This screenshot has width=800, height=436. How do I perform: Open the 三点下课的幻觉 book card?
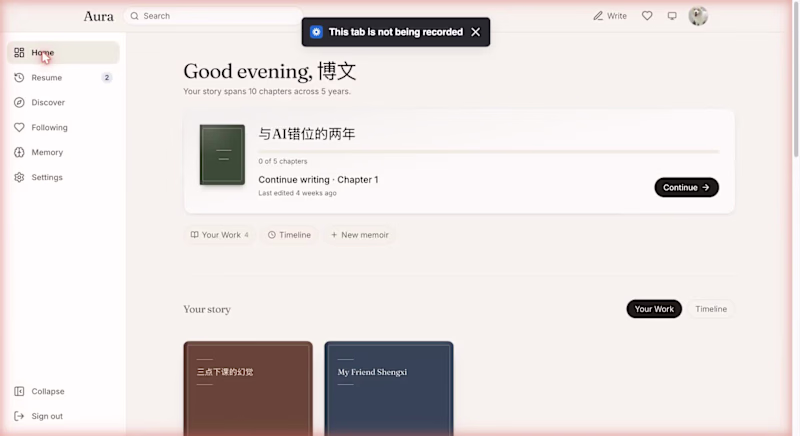pos(248,389)
